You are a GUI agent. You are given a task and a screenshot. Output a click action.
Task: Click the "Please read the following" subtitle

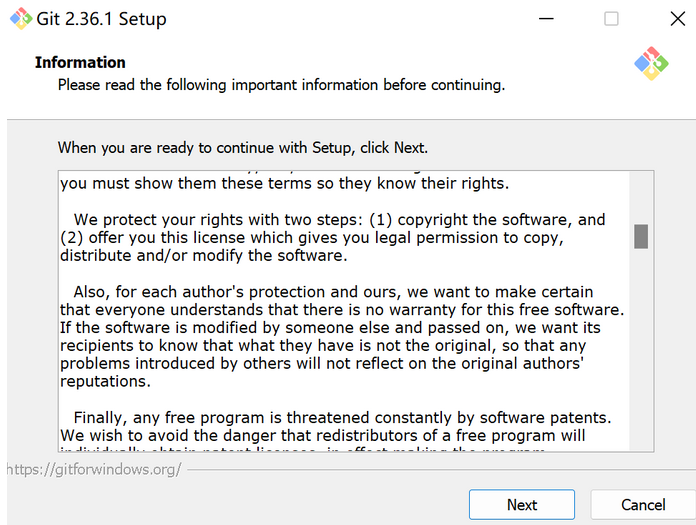pyautogui.click(x=281, y=85)
